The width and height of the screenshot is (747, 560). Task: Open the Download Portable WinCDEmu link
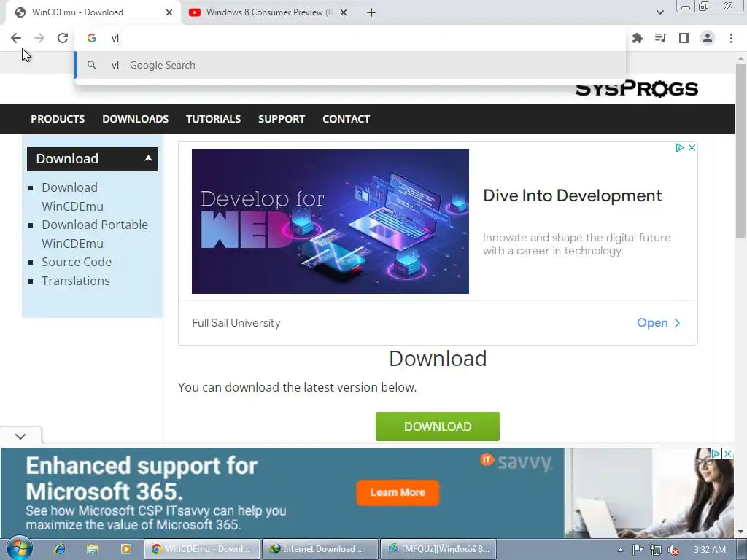[x=95, y=234]
